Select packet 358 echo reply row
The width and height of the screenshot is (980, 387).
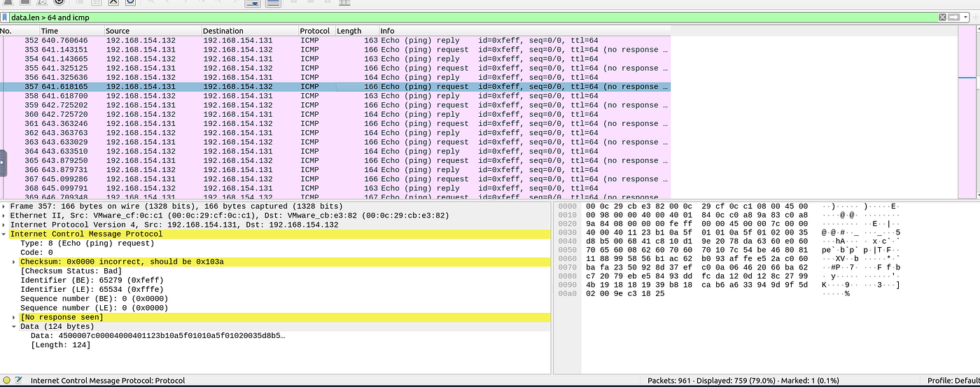coord(335,96)
